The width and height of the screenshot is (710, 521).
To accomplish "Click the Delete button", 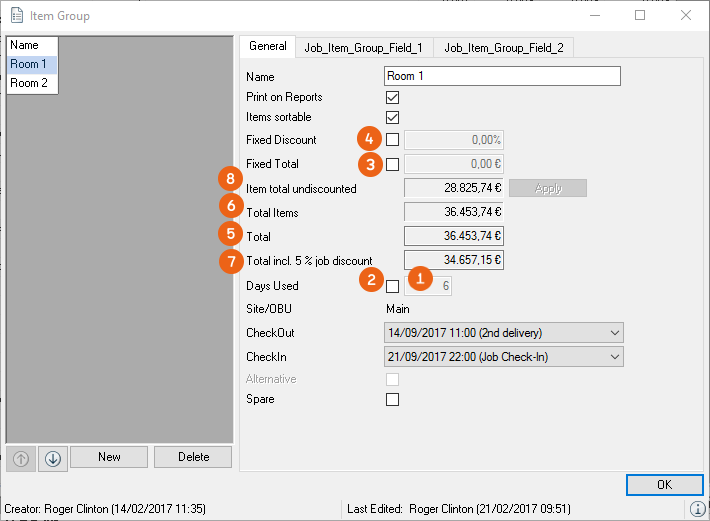I will 193,457.
